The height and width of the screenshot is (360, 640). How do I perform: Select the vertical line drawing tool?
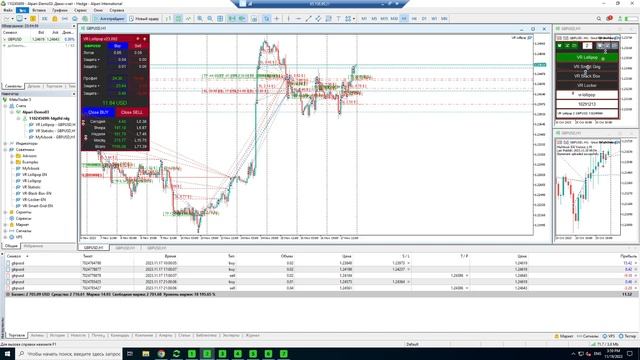click(289, 18)
